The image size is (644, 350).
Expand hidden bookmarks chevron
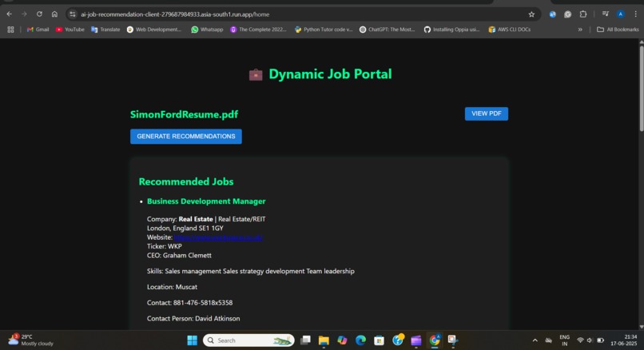[x=580, y=30]
